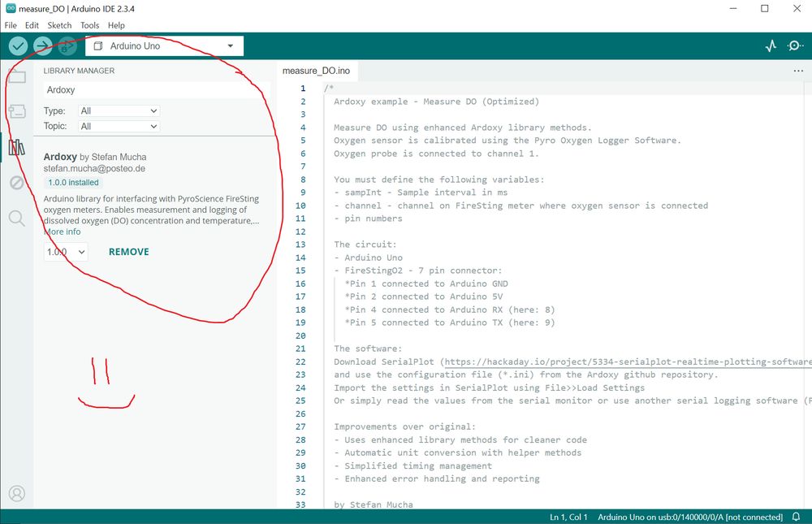Image resolution: width=812 pixels, height=524 pixels.
Task: Open the Tools menu
Action: [x=89, y=25]
